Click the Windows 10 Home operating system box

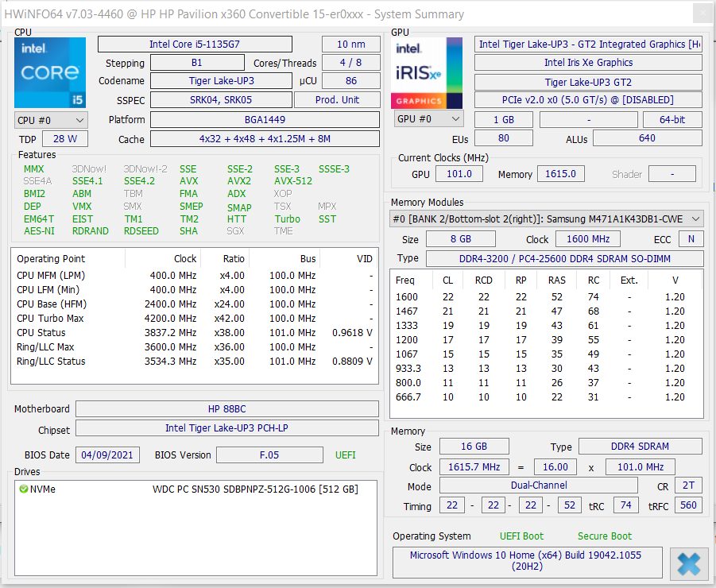528,562
